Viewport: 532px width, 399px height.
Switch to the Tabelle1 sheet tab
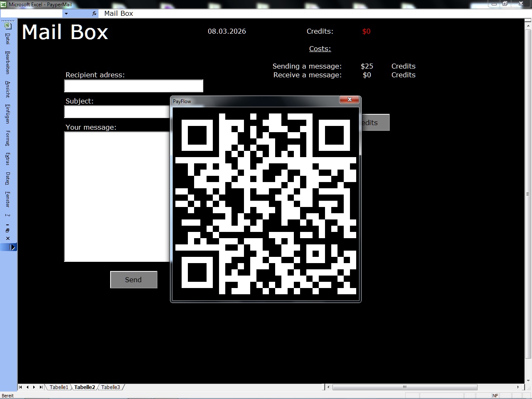59,387
